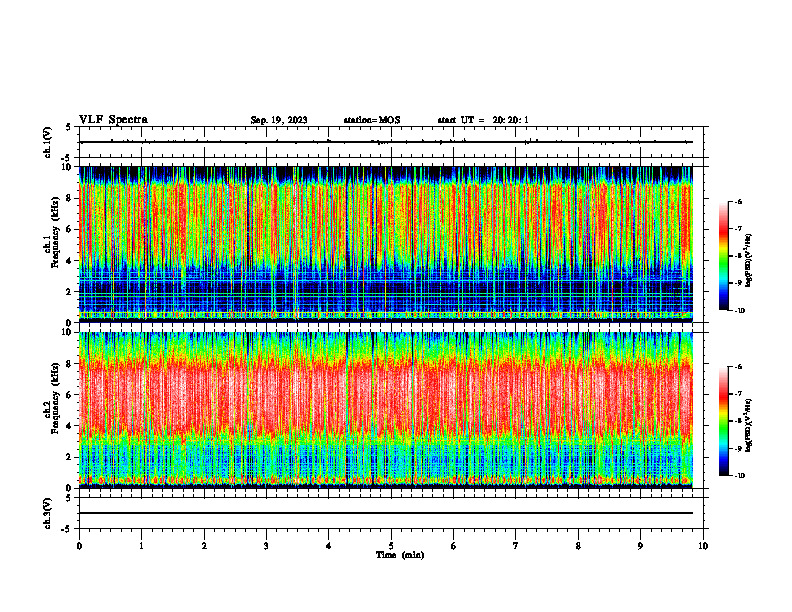Click the "VLF Spectra" plot title
The image size is (792, 612).
(x=113, y=120)
